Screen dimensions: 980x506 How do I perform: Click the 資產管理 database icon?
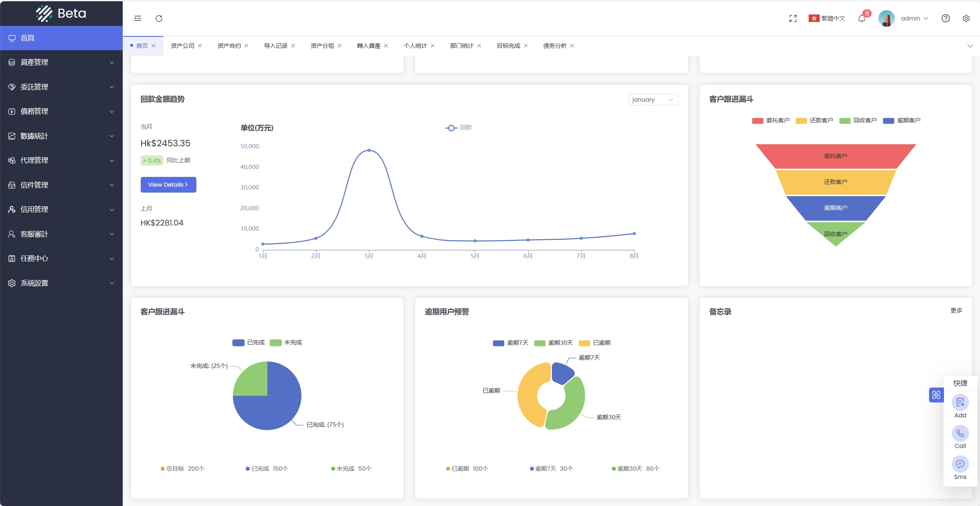[x=12, y=62]
